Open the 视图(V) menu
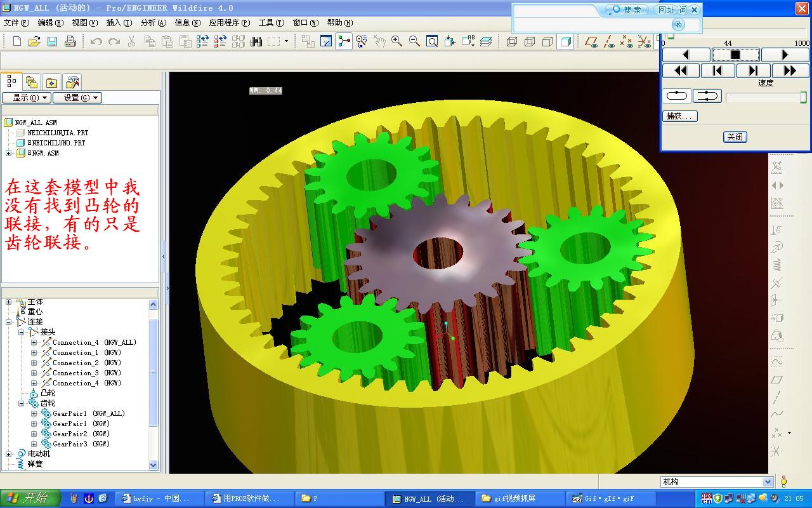The image size is (812, 508). point(84,22)
